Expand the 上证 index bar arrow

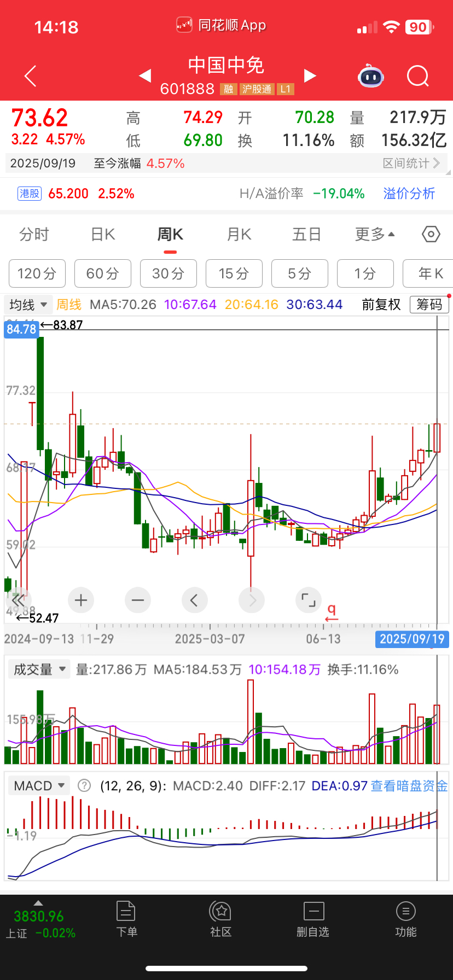pyautogui.click(x=38, y=902)
